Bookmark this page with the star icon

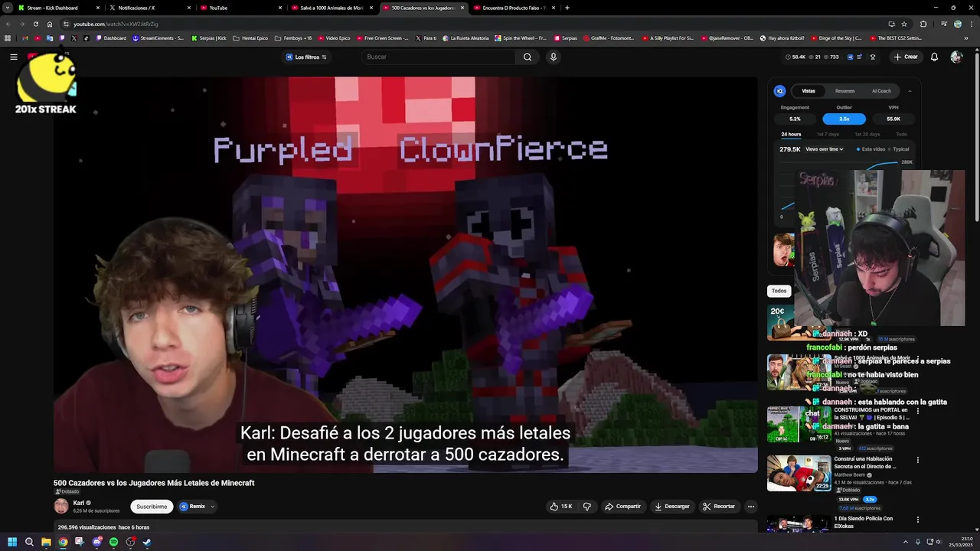pyautogui.click(x=904, y=24)
